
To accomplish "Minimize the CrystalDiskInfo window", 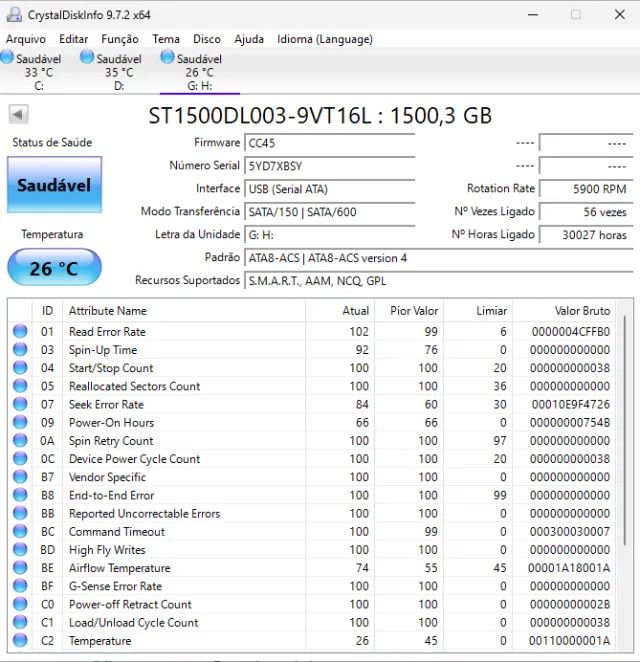I will [x=533, y=15].
